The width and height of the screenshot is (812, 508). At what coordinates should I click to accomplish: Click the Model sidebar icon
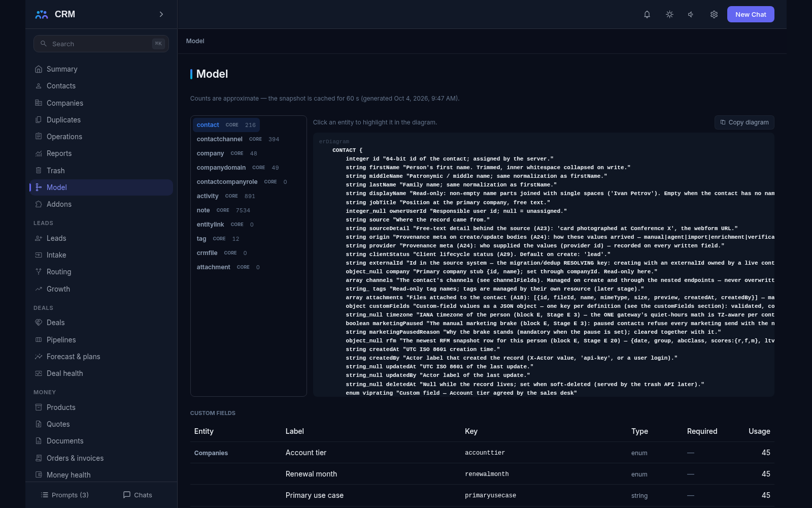pyautogui.click(x=39, y=187)
